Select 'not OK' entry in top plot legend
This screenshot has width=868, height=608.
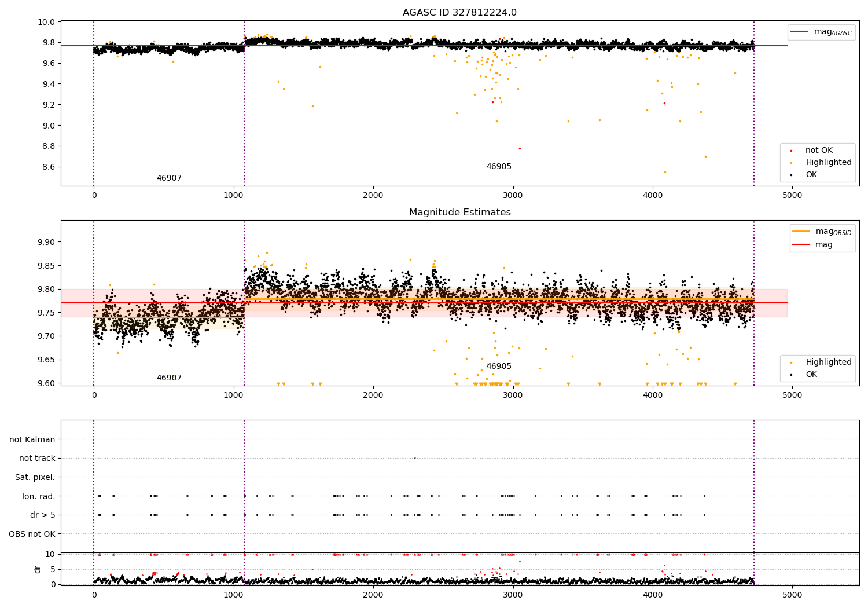click(x=819, y=151)
